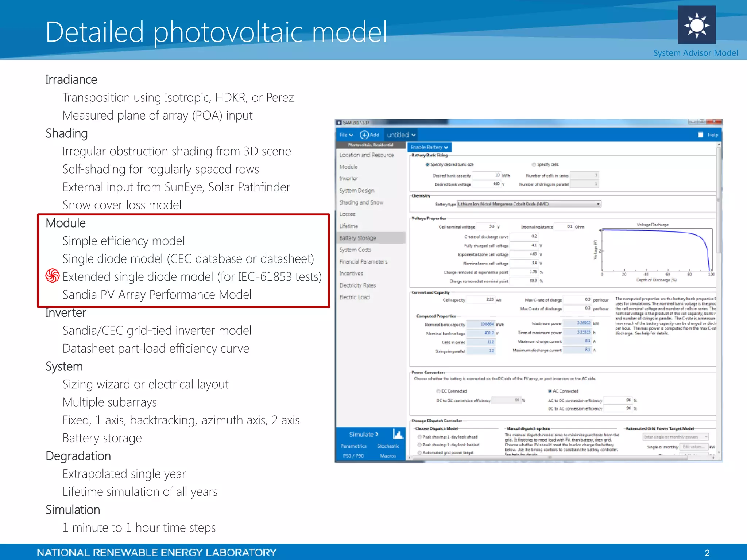Open Help in the top bar
Screen dimensions: 747x560
[713, 135]
